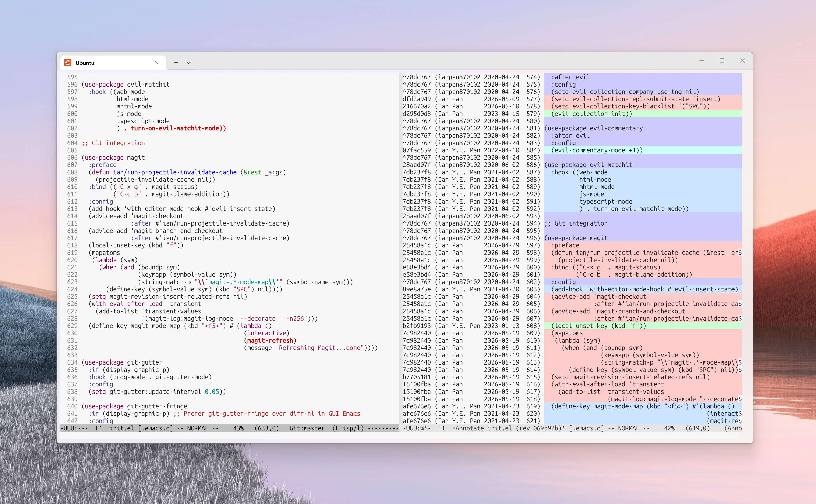
Task: Click 'magit-branch-and-checkout on line 616
Action: 178,231
